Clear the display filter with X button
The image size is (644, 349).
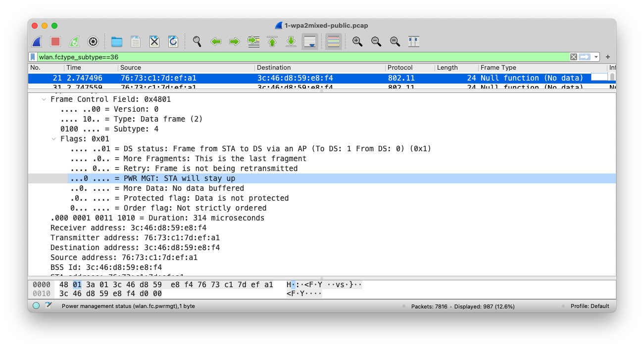tap(573, 57)
